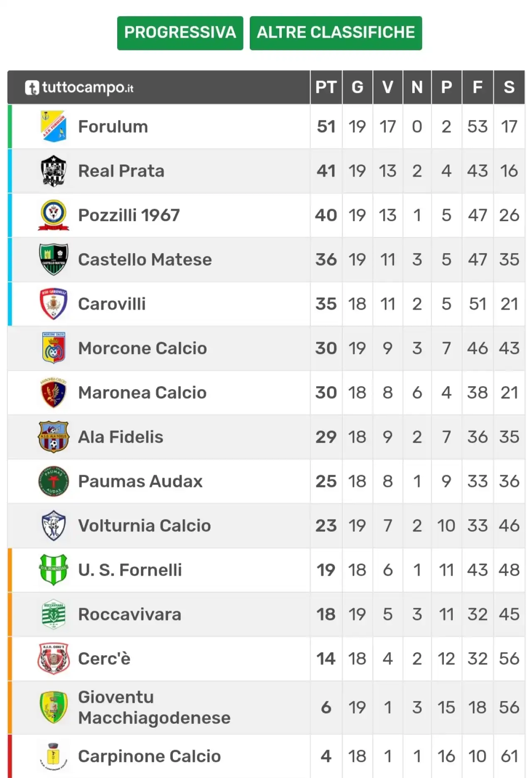
Task: Open the PROGRESSIVA standings view
Action: 180,33
